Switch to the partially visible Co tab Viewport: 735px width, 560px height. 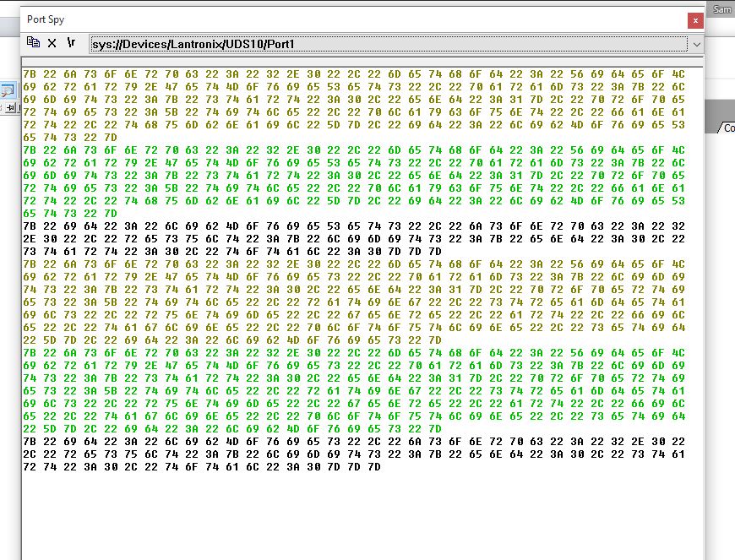(727, 128)
